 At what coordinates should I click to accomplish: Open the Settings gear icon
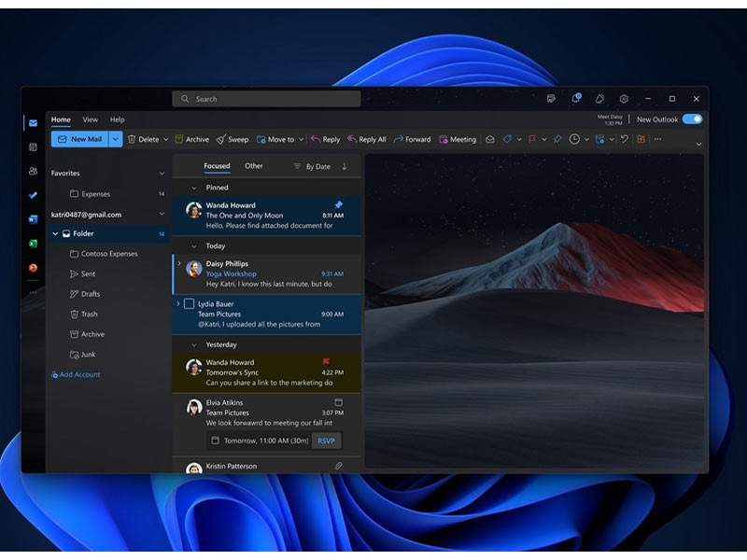coord(624,99)
